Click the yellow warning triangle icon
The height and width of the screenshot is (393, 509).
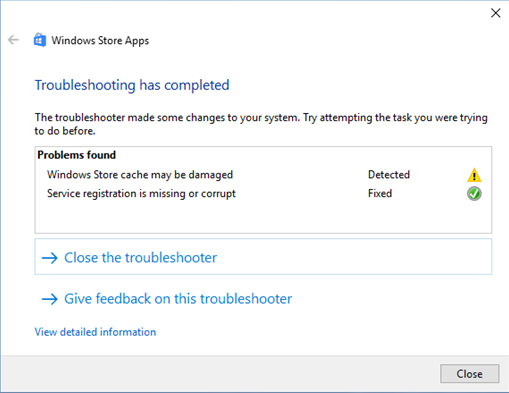474,175
